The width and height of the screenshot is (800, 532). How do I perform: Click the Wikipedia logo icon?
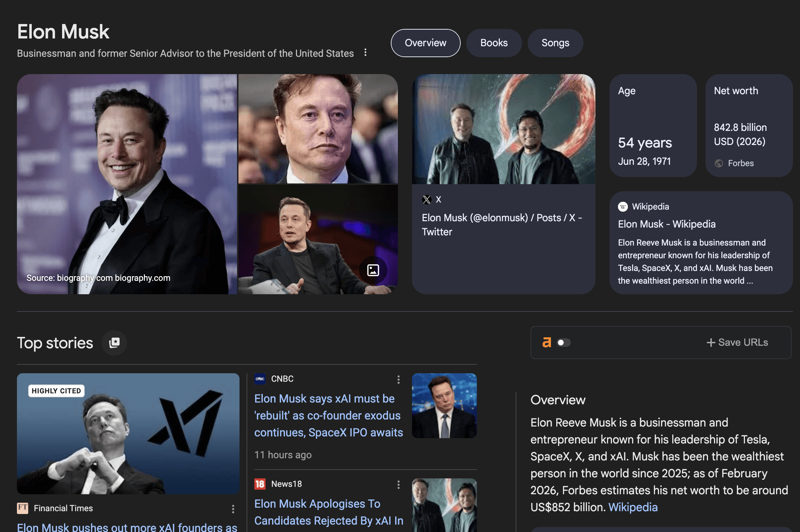tap(623, 207)
